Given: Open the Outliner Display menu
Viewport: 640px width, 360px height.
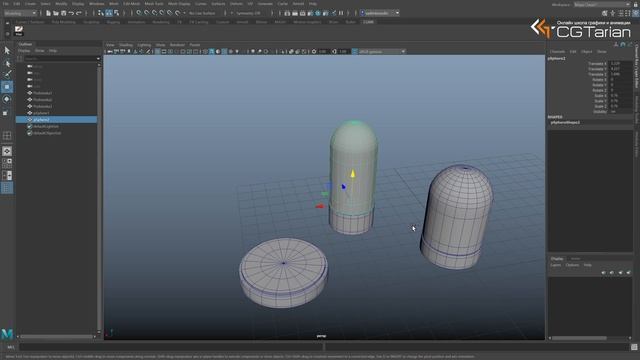Looking at the screenshot, I should tap(24, 51).
